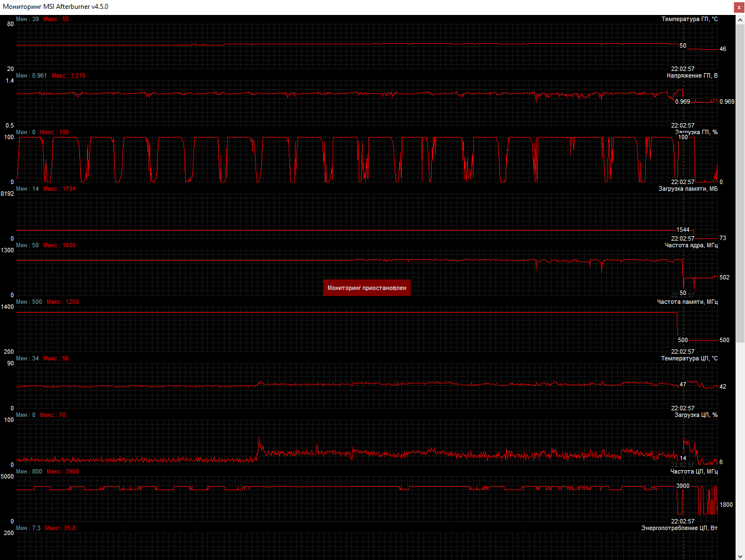Click the 'Температура ГП, °С' graph title
The image size is (745, 560).
click(x=690, y=19)
